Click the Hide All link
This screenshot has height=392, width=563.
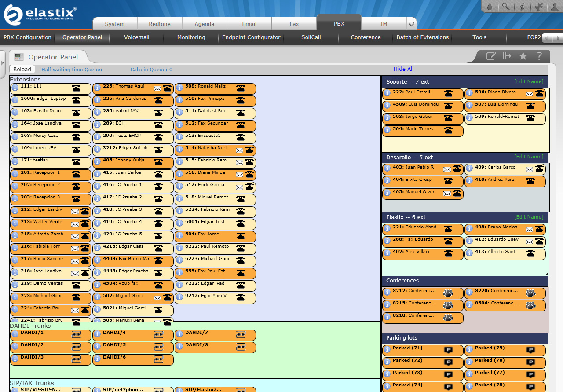[x=403, y=69]
